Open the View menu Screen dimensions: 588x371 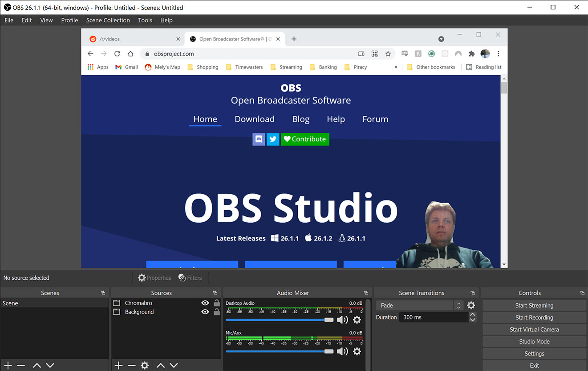(46, 20)
